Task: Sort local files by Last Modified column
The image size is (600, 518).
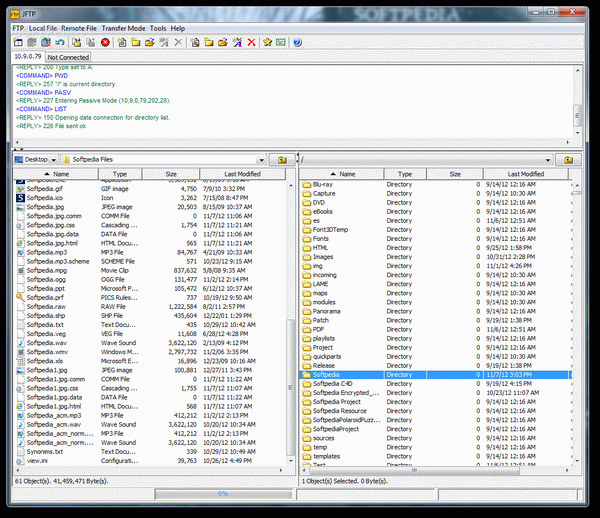Action: [242, 174]
